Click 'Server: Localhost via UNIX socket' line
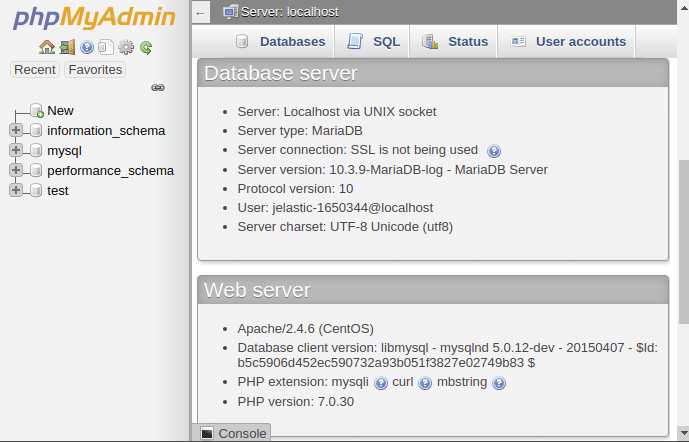 click(337, 112)
